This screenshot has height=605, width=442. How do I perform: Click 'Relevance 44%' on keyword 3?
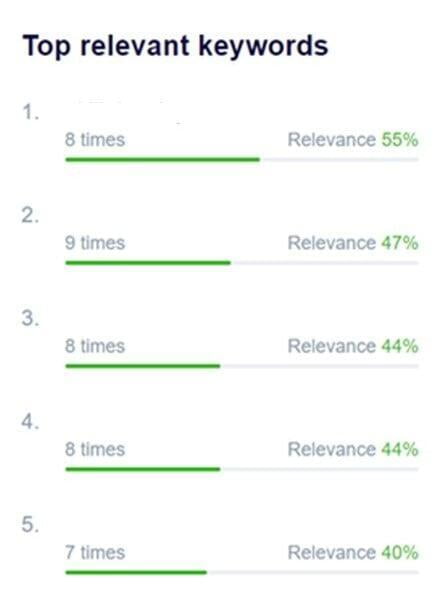click(353, 346)
